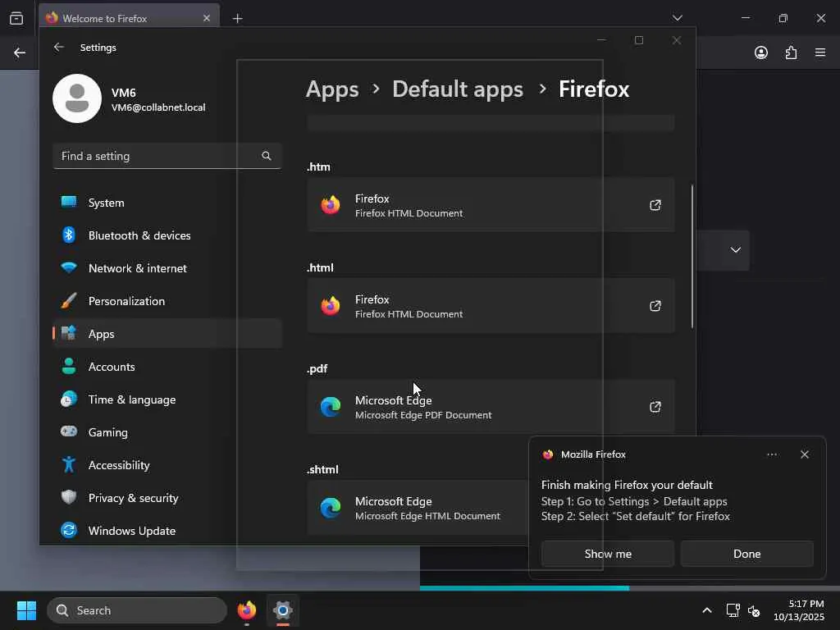Open Bluetooth & devices settings
This screenshot has width=840, height=630.
click(x=167, y=235)
